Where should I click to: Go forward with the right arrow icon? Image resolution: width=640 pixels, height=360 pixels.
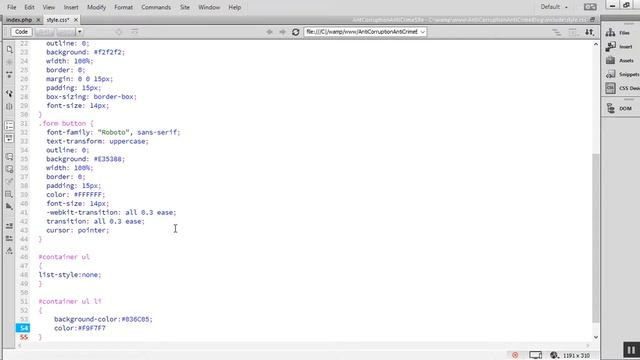coord(282,32)
